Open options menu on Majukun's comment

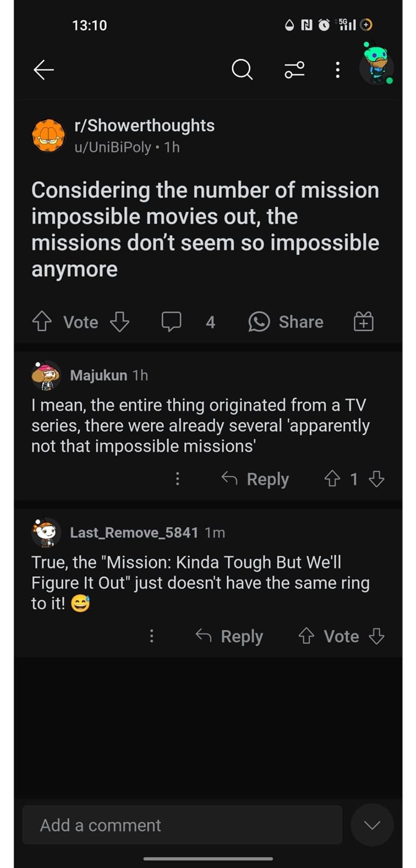[x=178, y=479]
